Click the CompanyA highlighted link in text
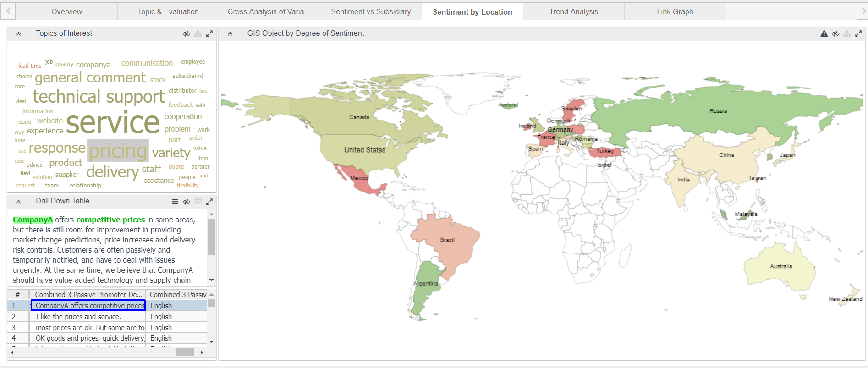This screenshot has height=368, width=868. [x=33, y=220]
